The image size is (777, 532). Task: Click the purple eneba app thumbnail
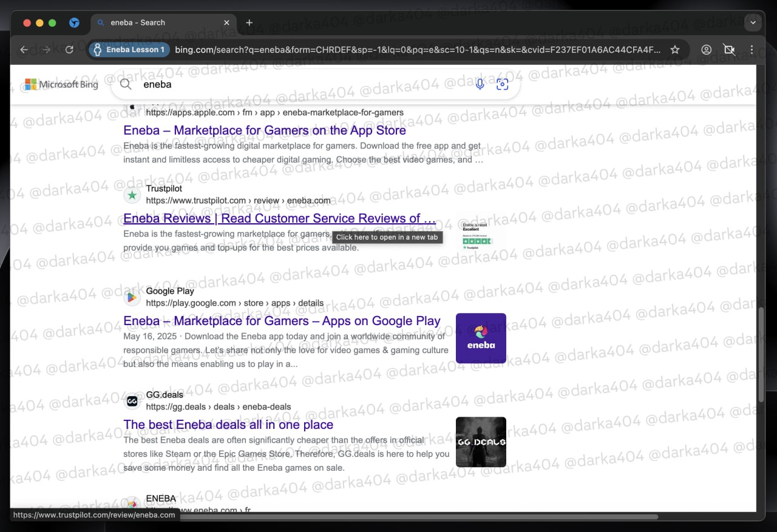coord(481,338)
